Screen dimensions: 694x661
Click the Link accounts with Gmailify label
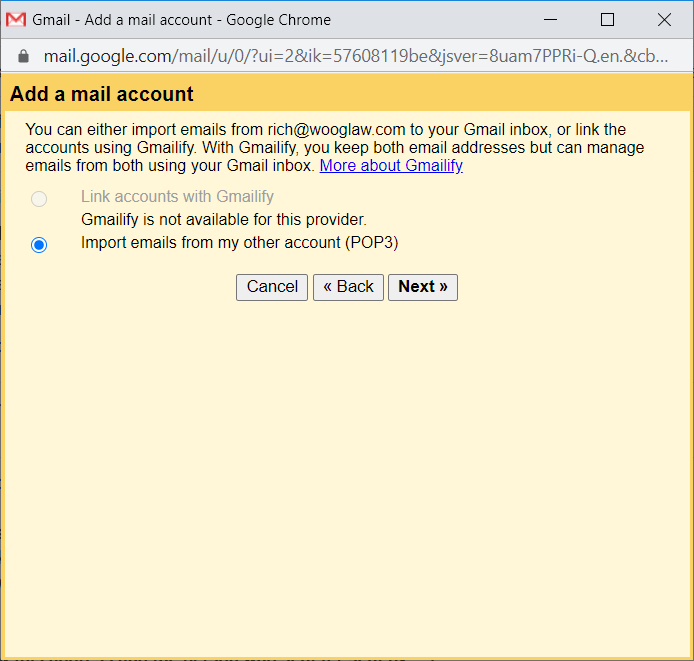click(x=177, y=197)
